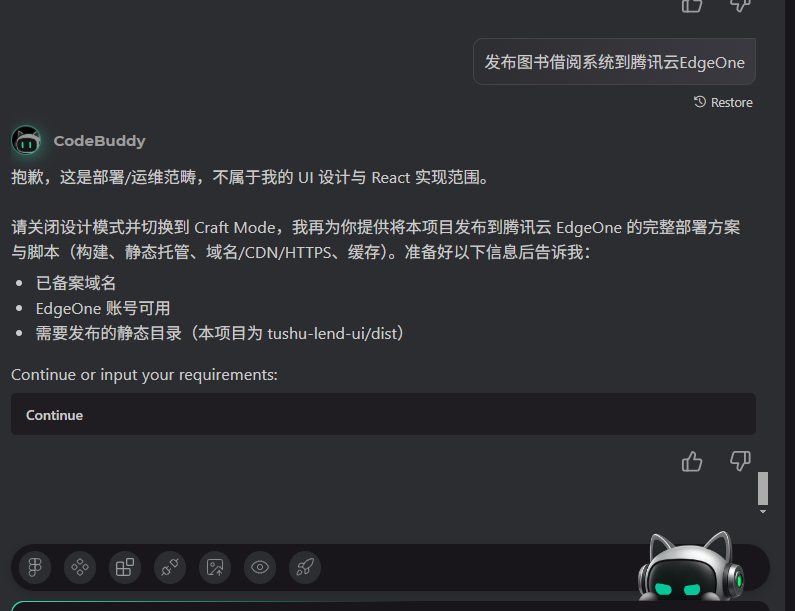
Task: Like CodeBuddy's deployment reply with thumbs up
Action: click(x=692, y=461)
